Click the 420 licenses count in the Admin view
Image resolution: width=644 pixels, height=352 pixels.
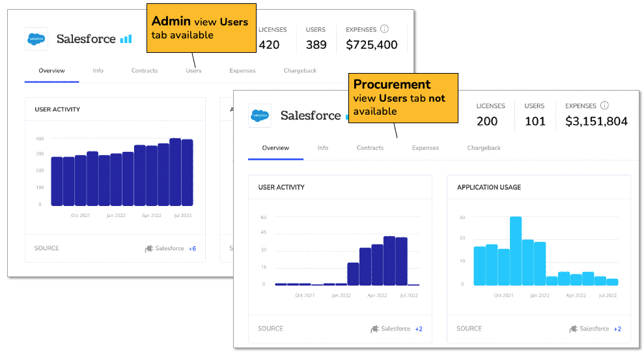pos(270,45)
